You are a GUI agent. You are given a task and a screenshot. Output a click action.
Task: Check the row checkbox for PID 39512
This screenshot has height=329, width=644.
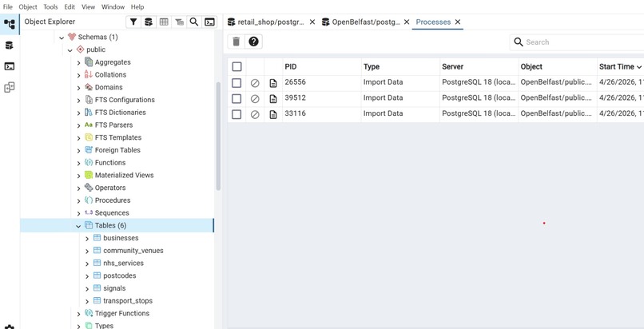tap(237, 99)
